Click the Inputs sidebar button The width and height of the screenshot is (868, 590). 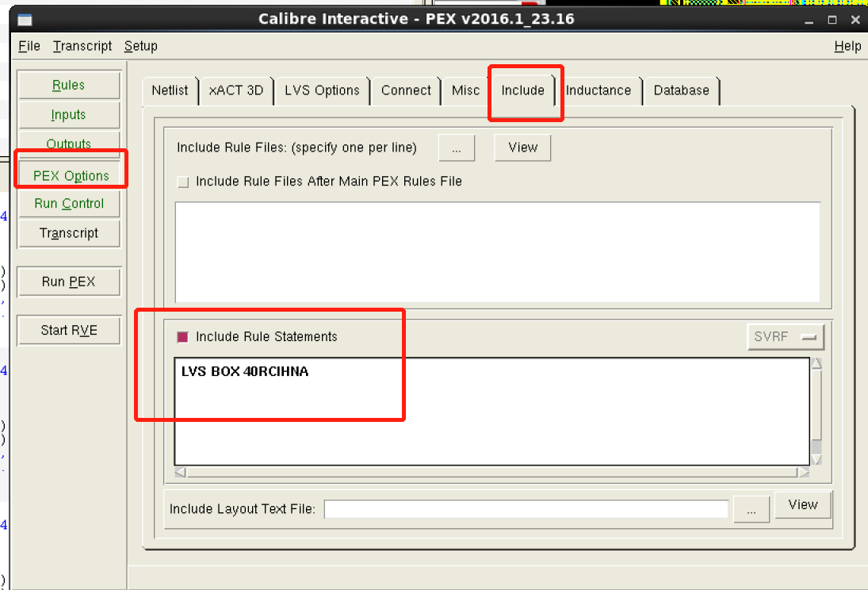pyautogui.click(x=69, y=115)
